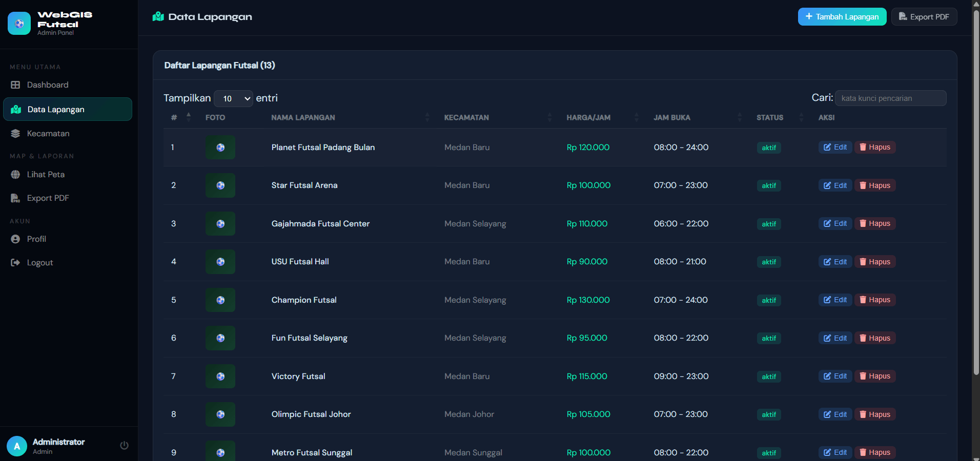The height and width of the screenshot is (461, 980).
Task: Open photo thumbnail of Fun Futsal Selayang
Action: (x=220, y=338)
